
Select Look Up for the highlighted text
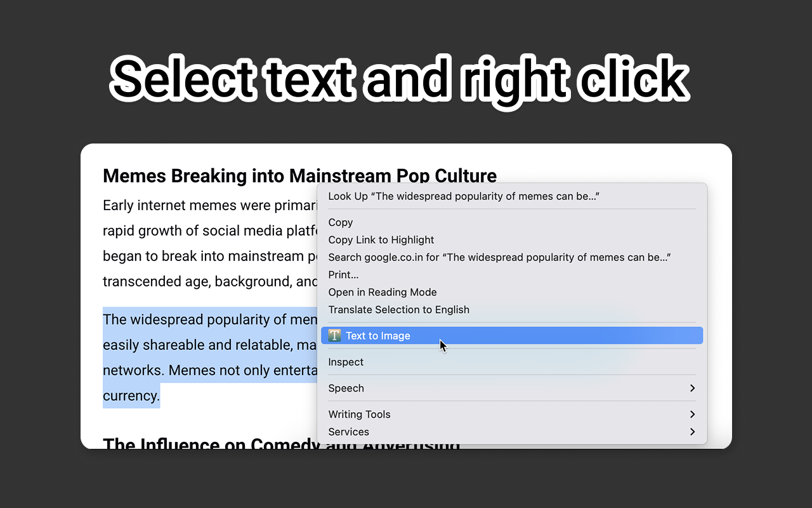pyautogui.click(x=464, y=196)
